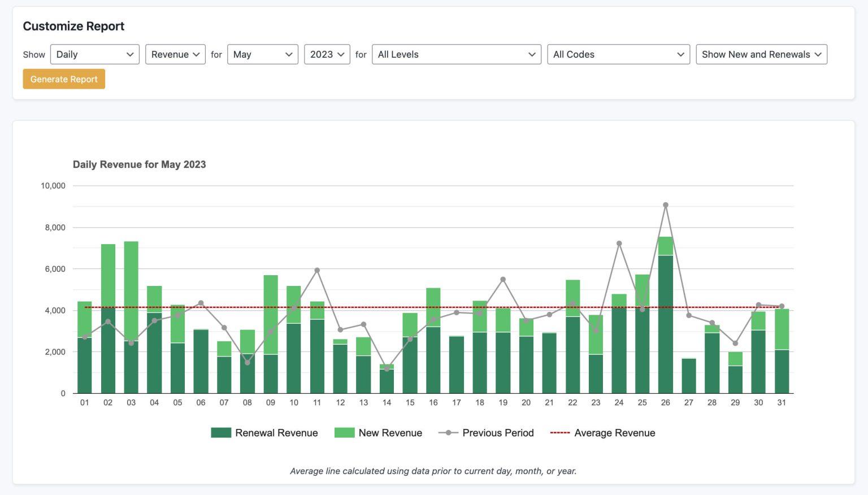This screenshot has width=868, height=495.
Task: Open the Show New and Renewals dropdown
Action: pos(761,54)
